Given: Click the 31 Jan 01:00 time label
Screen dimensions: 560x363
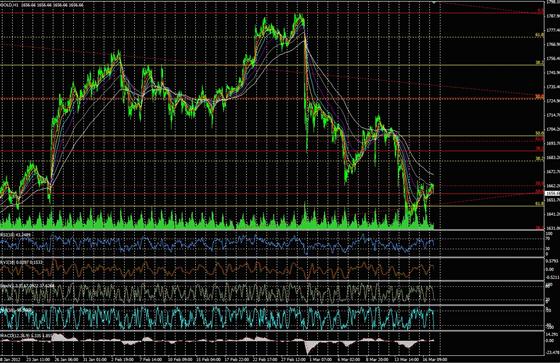Looking at the screenshot, I should pos(95,359).
